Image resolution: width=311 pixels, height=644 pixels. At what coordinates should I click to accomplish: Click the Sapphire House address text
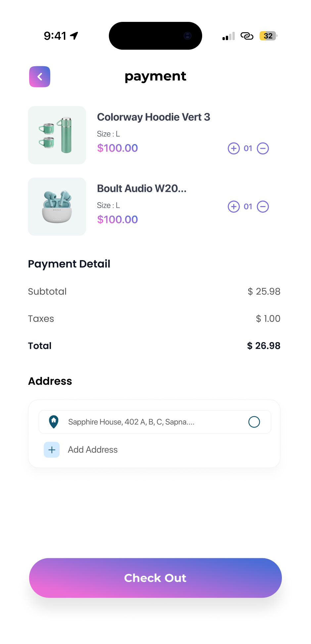tap(131, 422)
